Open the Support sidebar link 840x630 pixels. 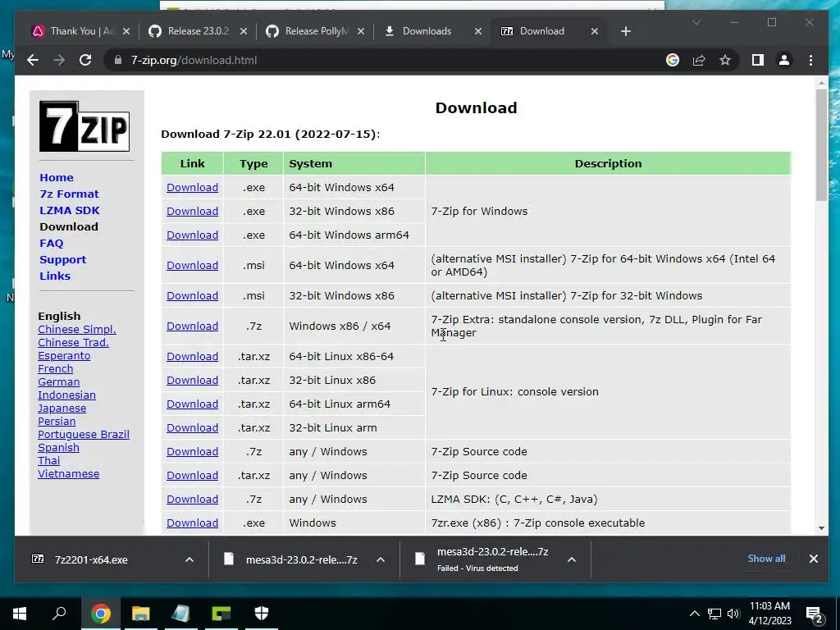[62, 260]
